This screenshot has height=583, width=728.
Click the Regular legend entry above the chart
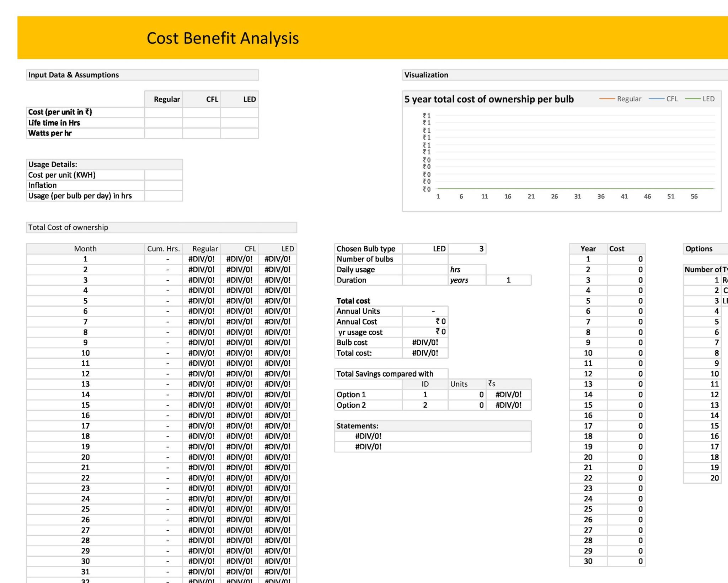[x=629, y=99]
